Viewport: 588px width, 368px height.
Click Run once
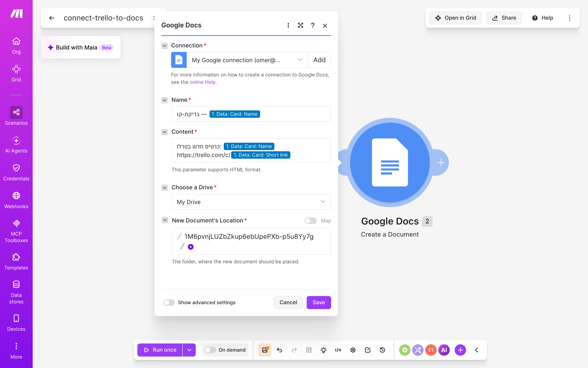(160, 350)
